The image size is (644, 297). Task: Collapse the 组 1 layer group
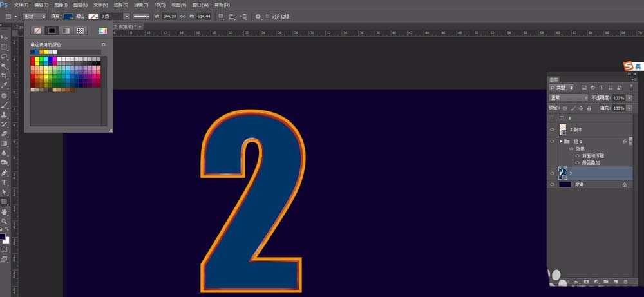pyautogui.click(x=560, y=141)
